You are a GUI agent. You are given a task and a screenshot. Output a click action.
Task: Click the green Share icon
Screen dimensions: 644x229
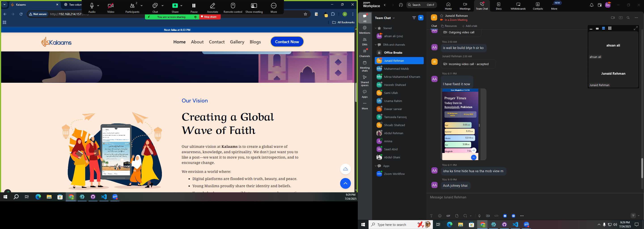(x=175, y=6)
